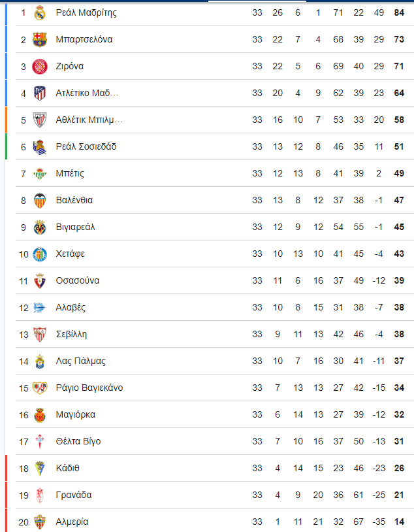Select the Mallorca red crest

pyautogui.click(x=40, y=414)
